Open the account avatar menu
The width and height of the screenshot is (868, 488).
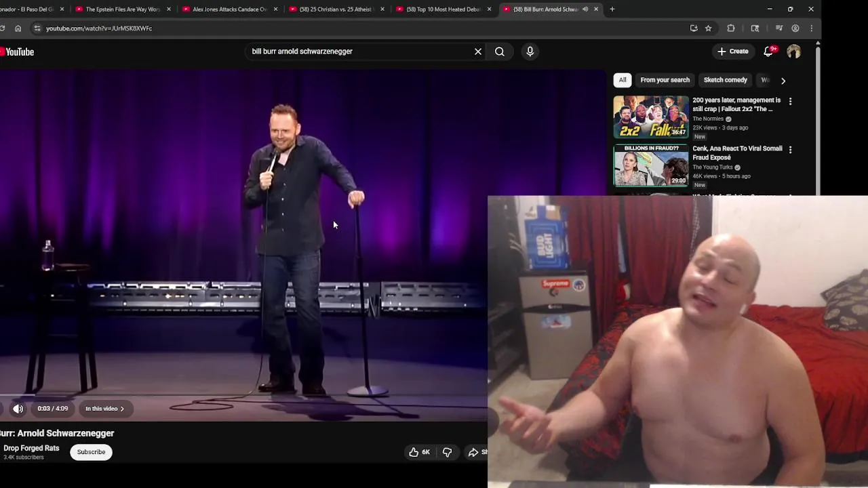(793, 52)
